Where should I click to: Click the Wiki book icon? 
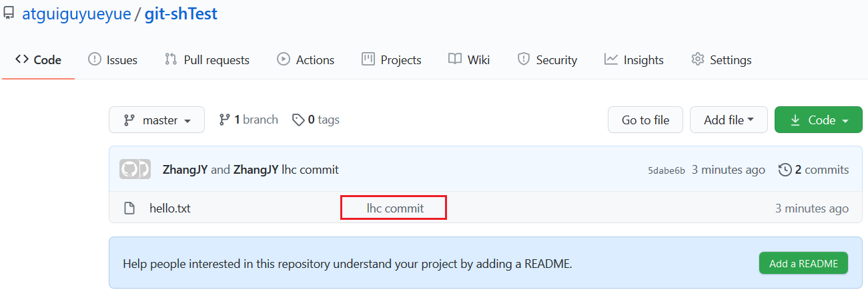(455, 59)
